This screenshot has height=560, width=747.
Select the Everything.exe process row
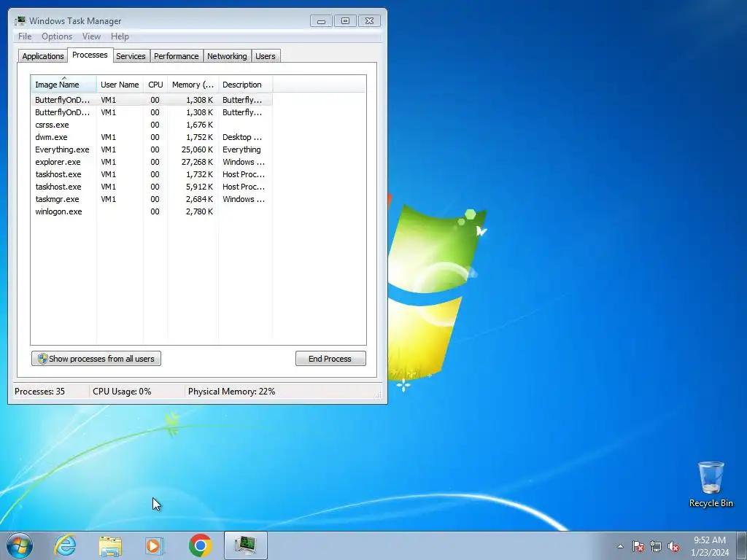point(152,149)
